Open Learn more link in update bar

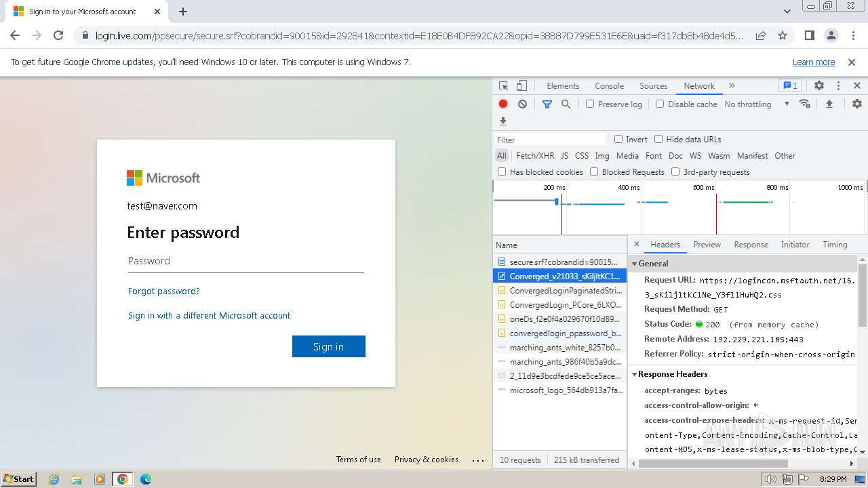814,62
